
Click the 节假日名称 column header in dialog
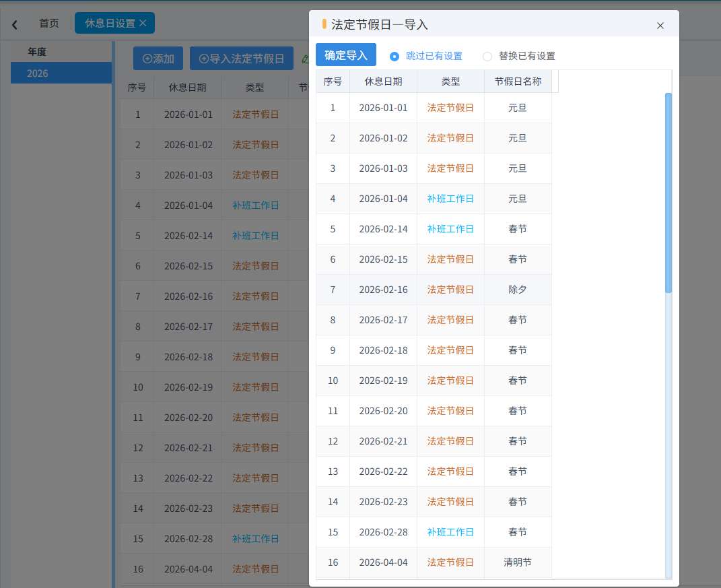pyautogui.click(x=518, y=81)
